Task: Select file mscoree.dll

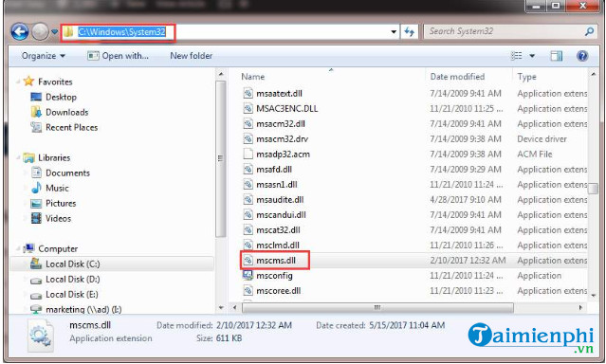Action: click(x=278, y=291)
